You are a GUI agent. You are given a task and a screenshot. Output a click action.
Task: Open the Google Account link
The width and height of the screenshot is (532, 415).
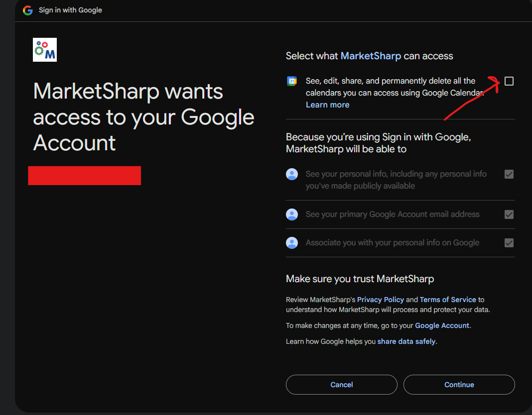tap(442, 325)
